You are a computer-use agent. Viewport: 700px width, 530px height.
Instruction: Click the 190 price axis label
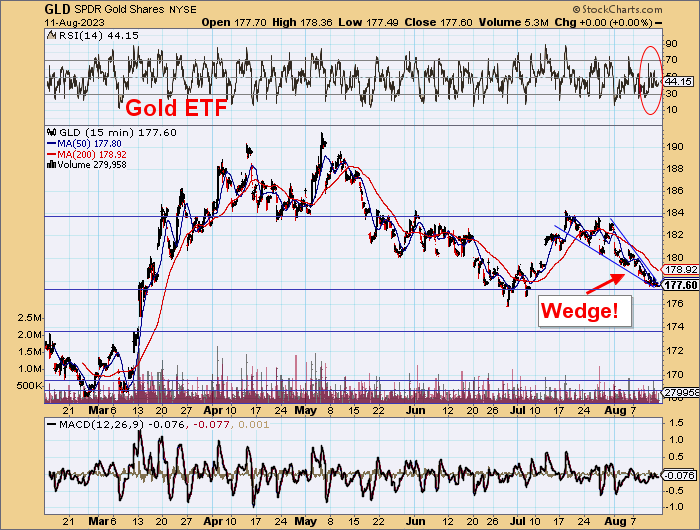[675, 147]
